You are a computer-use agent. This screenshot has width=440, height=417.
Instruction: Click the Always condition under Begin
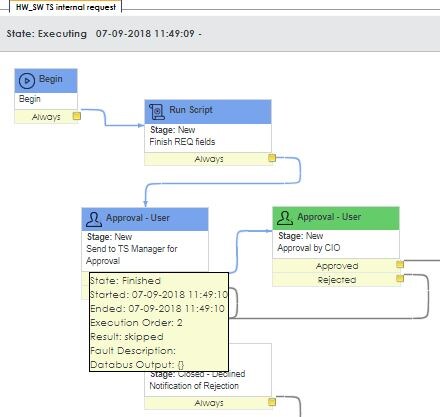[x=46, y=117]
